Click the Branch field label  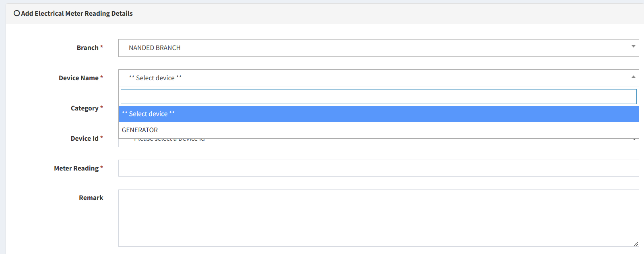click(x=88, y=48)
